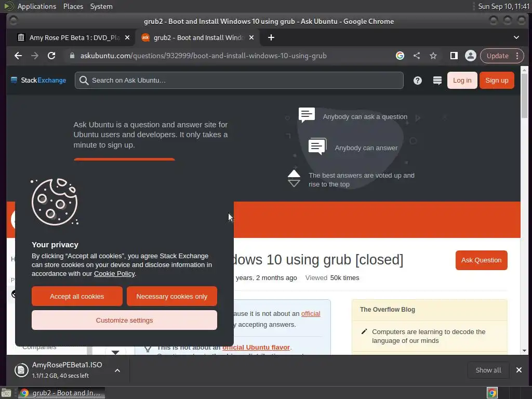
Task: Click the window menu icon on title bar
Action: [13, 21]
